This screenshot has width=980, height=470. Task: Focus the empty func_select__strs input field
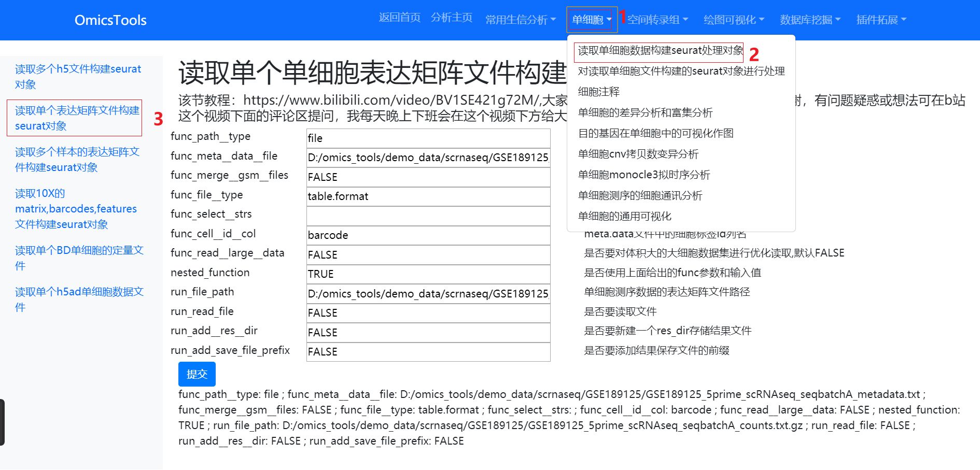(x=428, y=216)
